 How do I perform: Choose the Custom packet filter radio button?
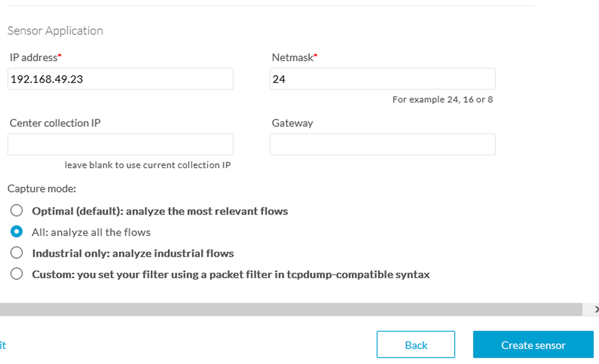click(16, 274)
